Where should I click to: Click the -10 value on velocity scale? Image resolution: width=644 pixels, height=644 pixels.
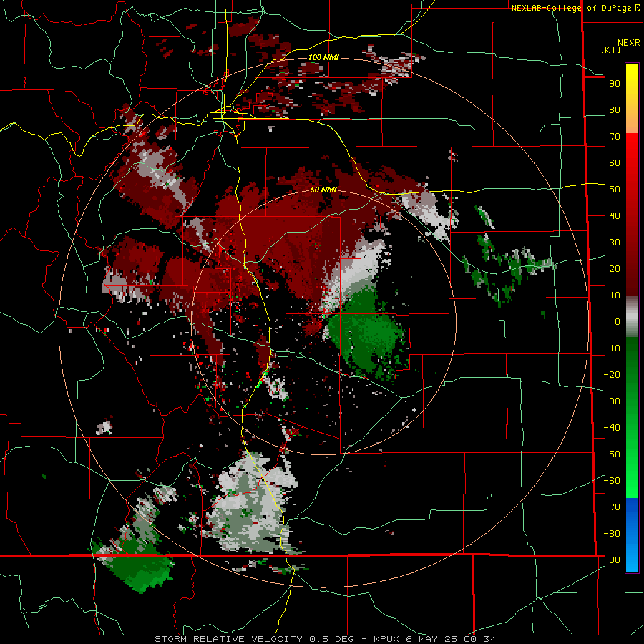tap(612, 348)
